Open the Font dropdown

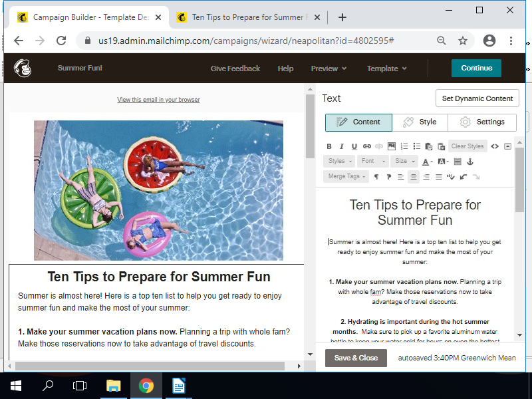coord(372,161)
